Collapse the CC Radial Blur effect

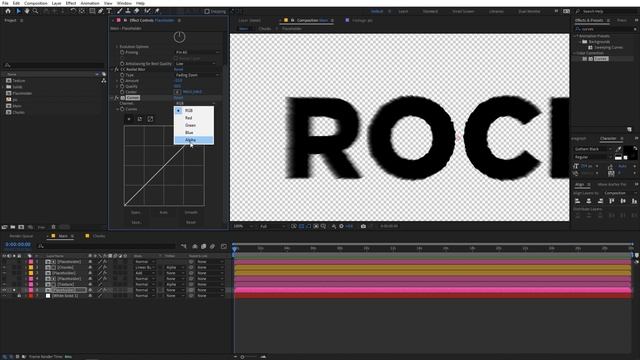point(112,69)
